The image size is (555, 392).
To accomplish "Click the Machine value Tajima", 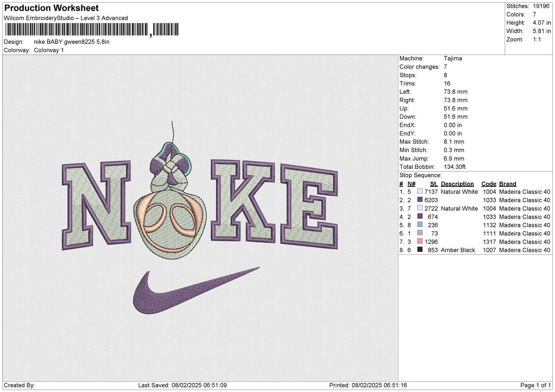I will [453, 58].
